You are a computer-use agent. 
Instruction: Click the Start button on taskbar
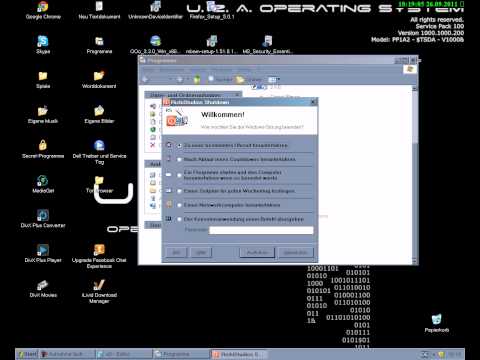tap(27, 354)
